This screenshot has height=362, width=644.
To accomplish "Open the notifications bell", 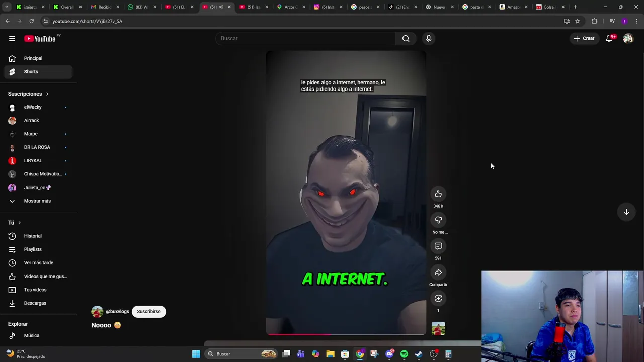I will (609, 38).
